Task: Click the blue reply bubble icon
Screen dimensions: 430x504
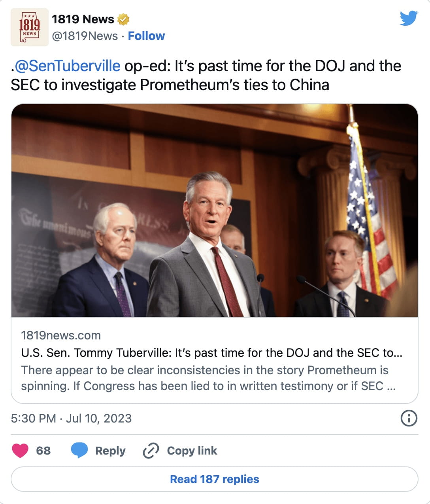Action: click(x=80, y=450)
